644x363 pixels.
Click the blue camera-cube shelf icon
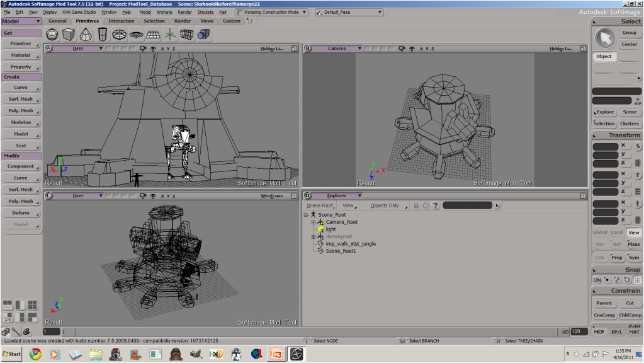click(x=203, y=35)
